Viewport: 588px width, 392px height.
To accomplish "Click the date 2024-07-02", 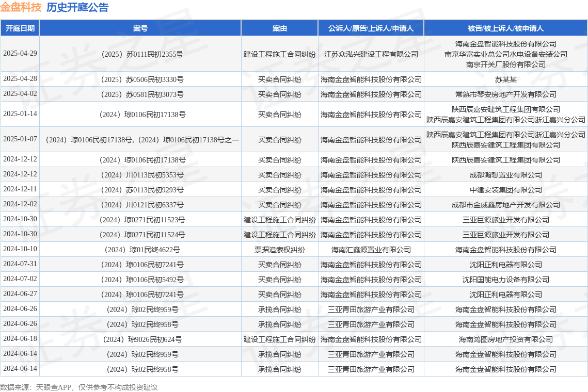I will click(20, 279).
